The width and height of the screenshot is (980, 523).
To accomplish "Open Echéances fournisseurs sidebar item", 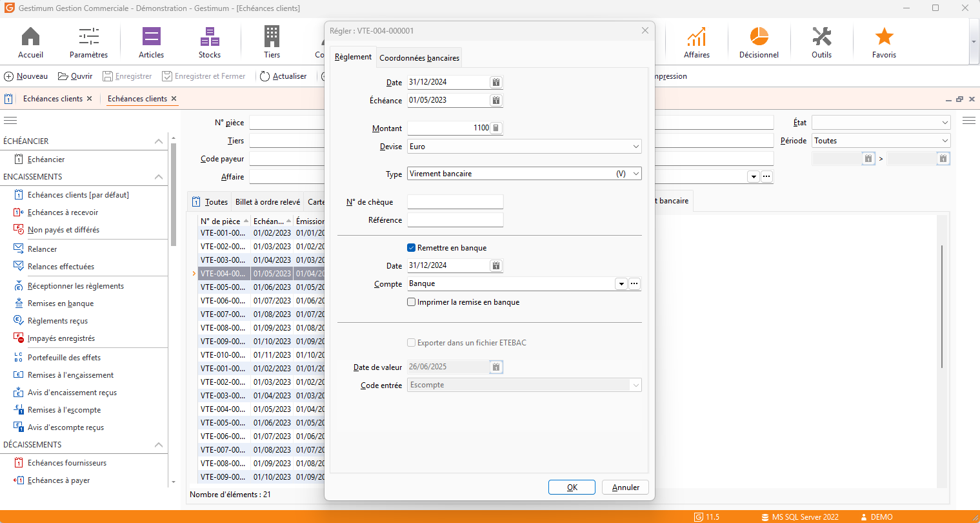I will 67,463.
